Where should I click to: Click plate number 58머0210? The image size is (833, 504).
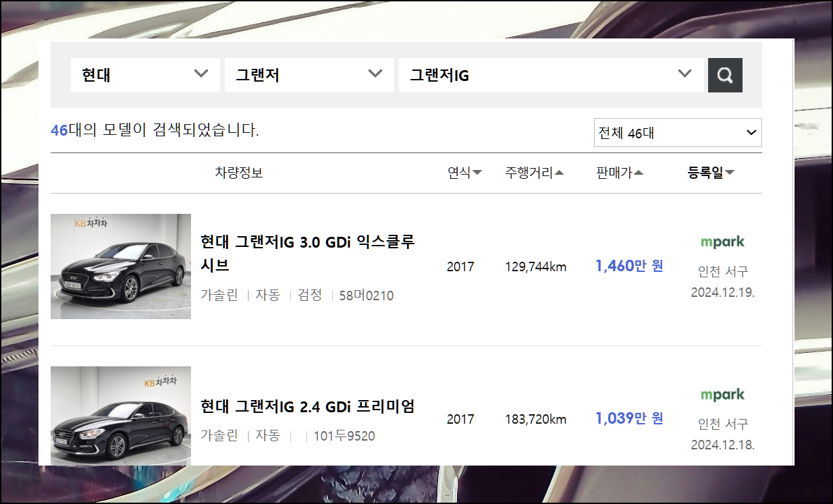(x=367, y=296)
